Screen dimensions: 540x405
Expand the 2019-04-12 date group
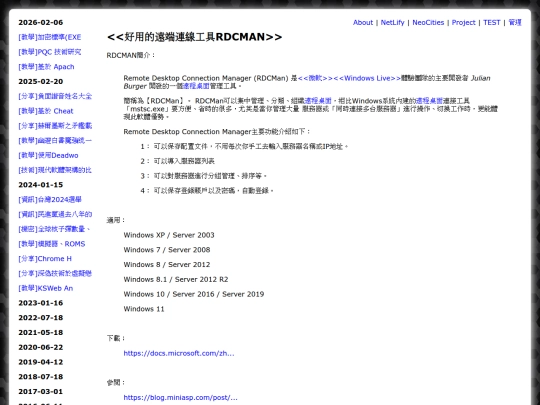[41, 362]
